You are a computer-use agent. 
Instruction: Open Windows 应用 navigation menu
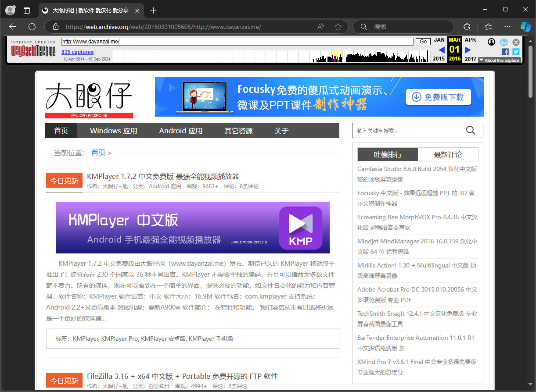(x=114, y=131)
